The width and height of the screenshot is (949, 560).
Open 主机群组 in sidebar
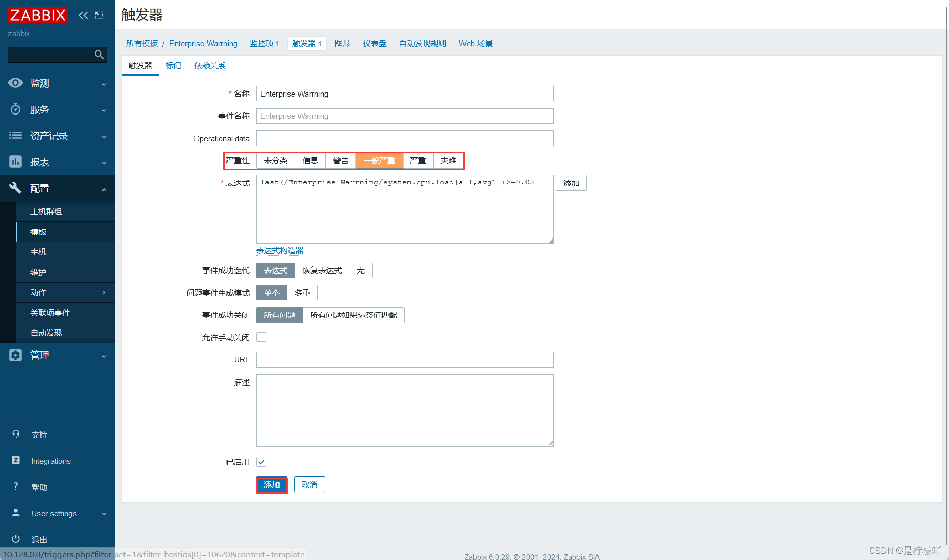66,212
